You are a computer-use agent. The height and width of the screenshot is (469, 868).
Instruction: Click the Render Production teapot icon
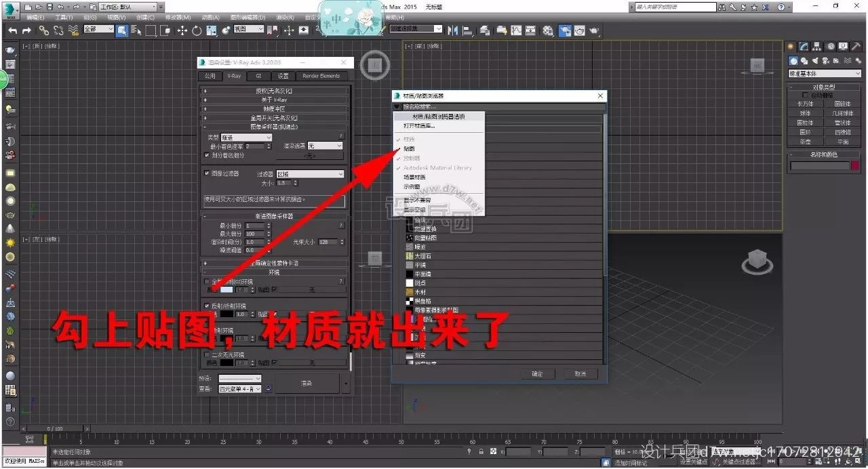point(595,30)
